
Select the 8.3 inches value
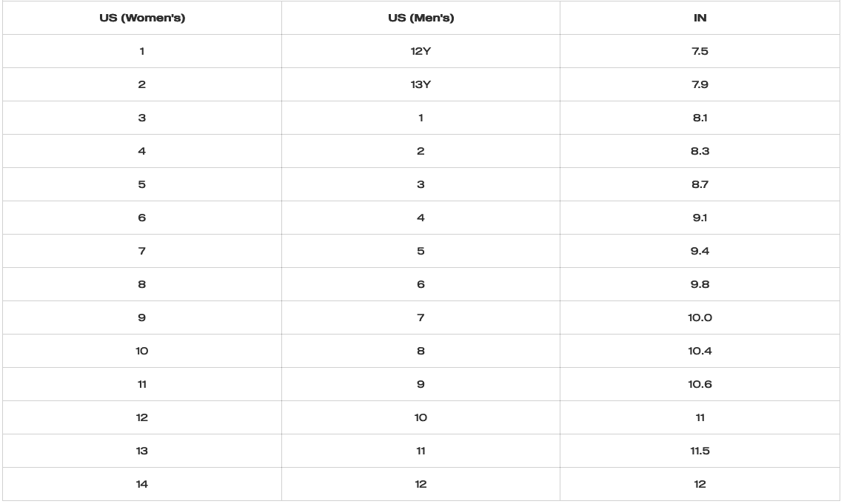[700, 151]
